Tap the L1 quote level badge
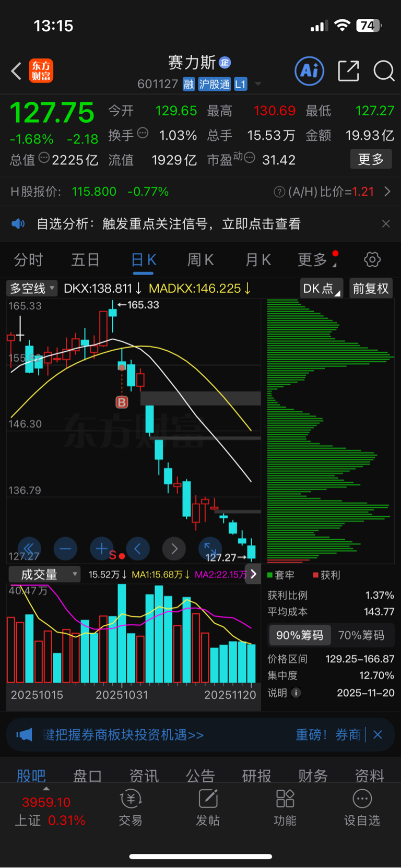 [241, 84]
